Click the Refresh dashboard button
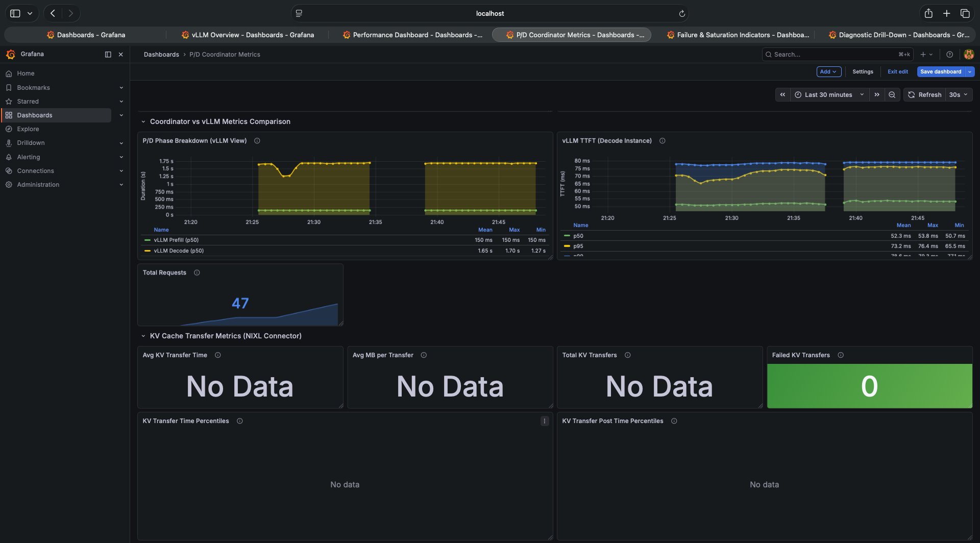 click(924, 95)
